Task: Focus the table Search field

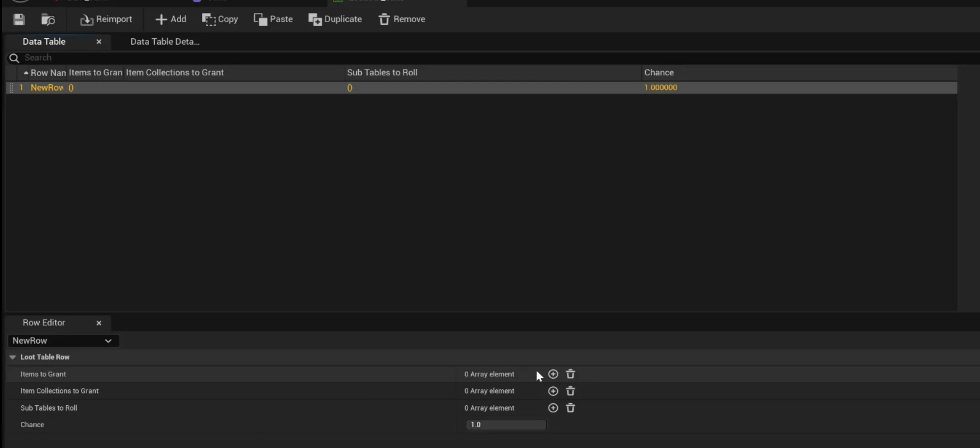Action: (x=499, y=58)
